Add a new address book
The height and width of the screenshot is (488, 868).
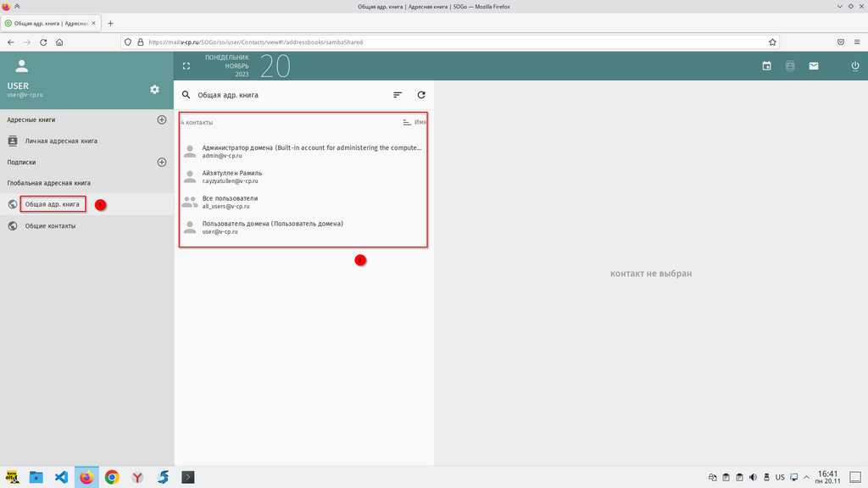[x=162, y=120]
